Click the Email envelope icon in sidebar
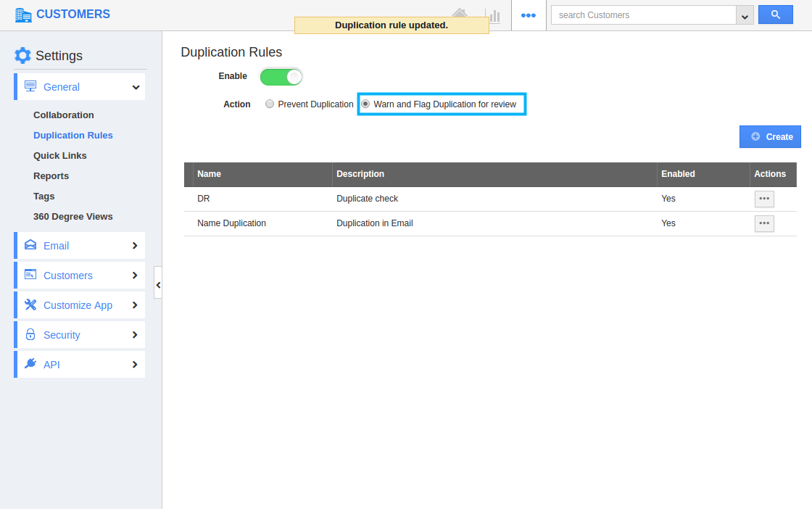Image resolution: width=812 pixels, height=509 pixels. pyautogui.click(x=30, y=246)
